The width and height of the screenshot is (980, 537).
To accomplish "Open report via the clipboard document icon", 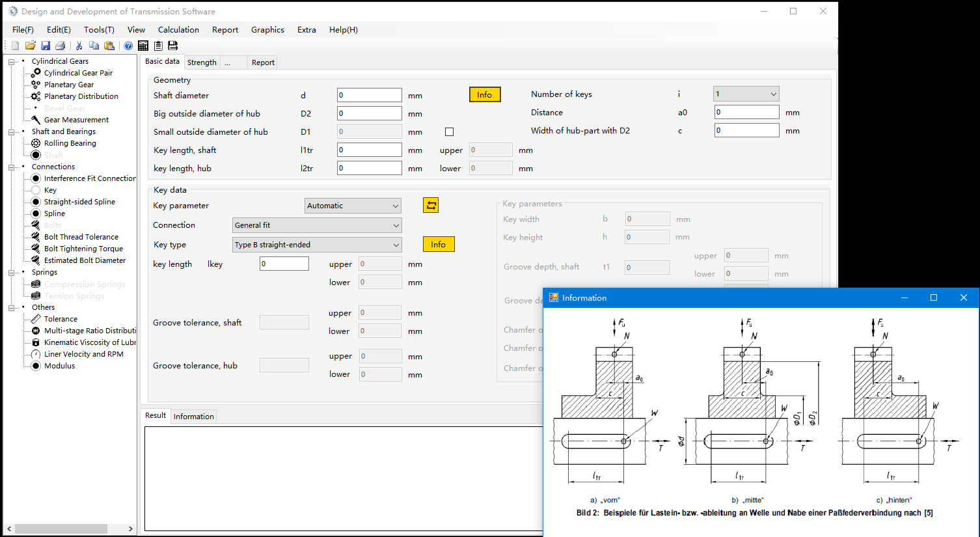I will point(158,46).
